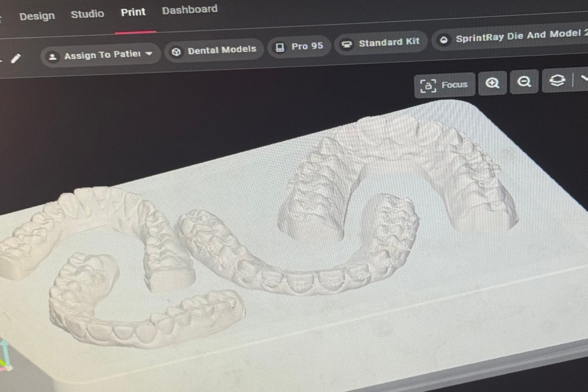Switch to the Studio tab
Viewport: 588px width, 392px height.
click(x=87, y=14)
